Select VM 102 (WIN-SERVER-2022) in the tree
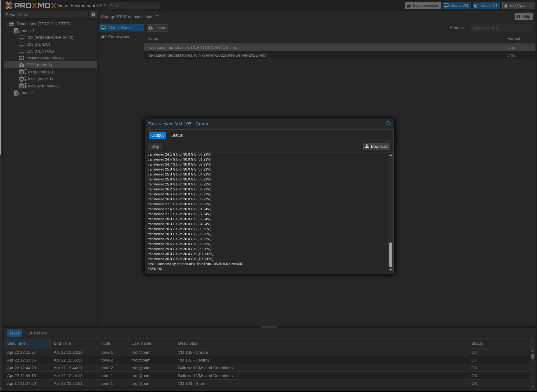This screenshot has width=537, height=392. 50,38
